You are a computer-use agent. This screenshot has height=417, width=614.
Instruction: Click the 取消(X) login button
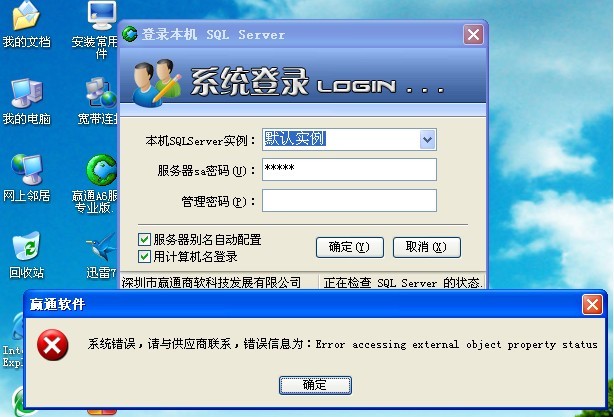426,247
